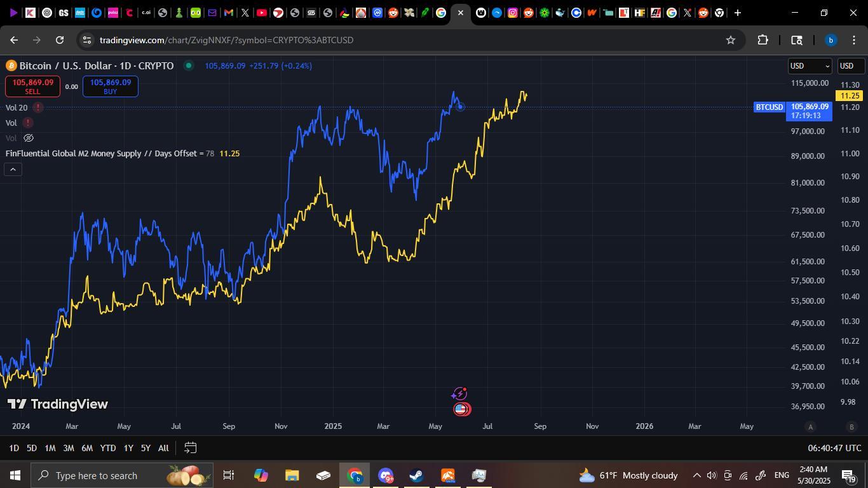Open the Go to date calendar icon

189,448
